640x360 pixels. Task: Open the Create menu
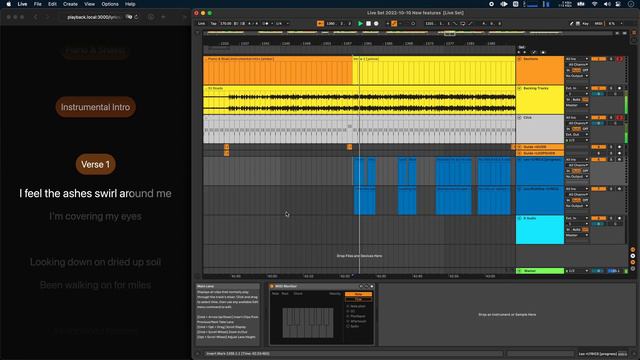click(70, 4)
